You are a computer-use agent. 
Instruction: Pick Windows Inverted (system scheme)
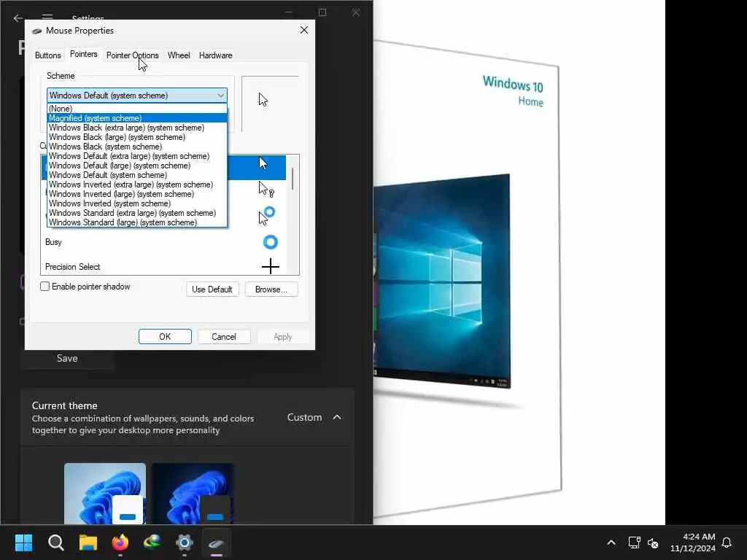pyautogui.click(x=137, y=204)
